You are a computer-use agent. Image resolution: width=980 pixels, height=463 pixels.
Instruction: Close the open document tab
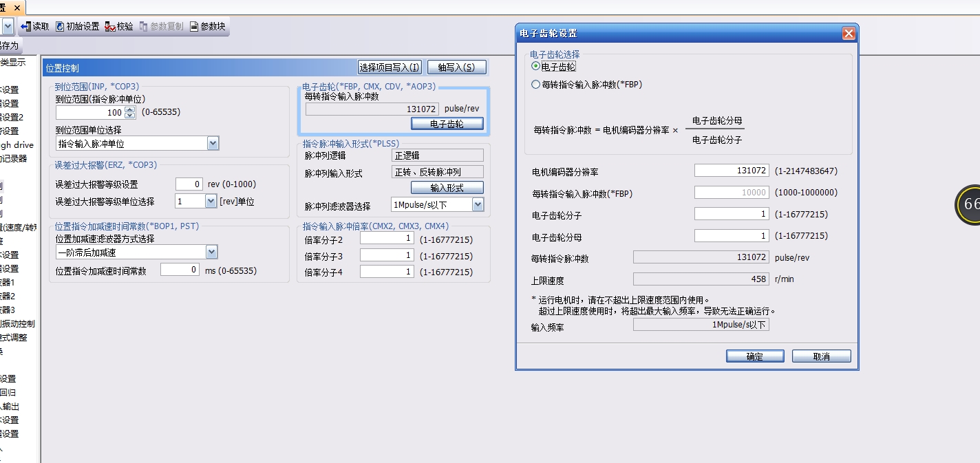(x=17, y=6)
